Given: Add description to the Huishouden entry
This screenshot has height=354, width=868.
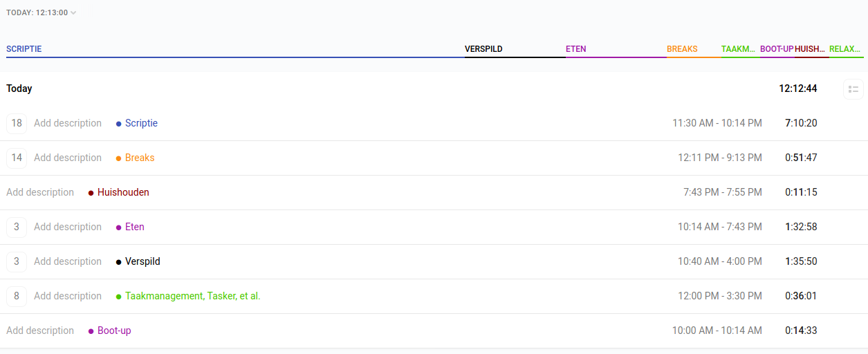Looking at the screenshot, I should 40,192.
